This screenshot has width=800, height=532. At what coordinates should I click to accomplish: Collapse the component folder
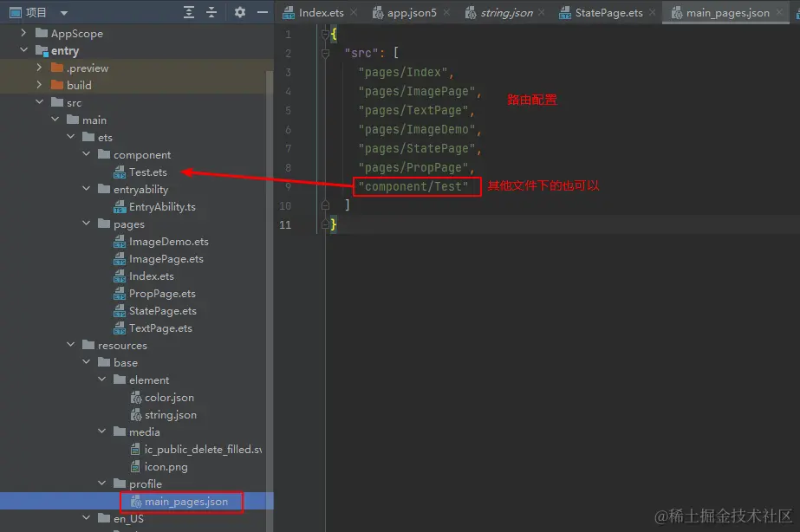pyautogui.click(x=86, y=154)
